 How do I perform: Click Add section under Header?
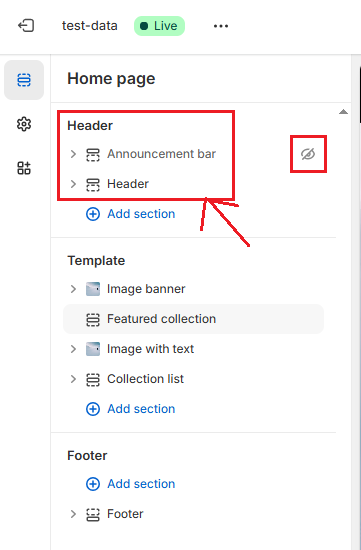point(131,214)
